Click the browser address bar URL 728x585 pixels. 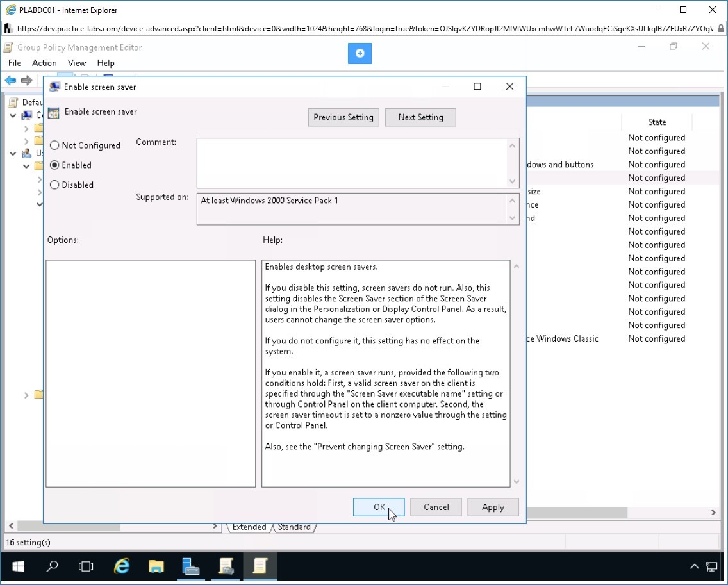click(x=365, y=28)
